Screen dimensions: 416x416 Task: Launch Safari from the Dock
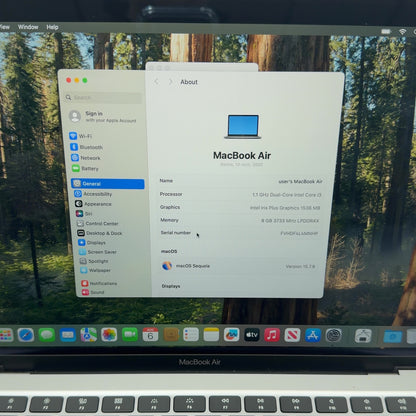coord(26,335)
